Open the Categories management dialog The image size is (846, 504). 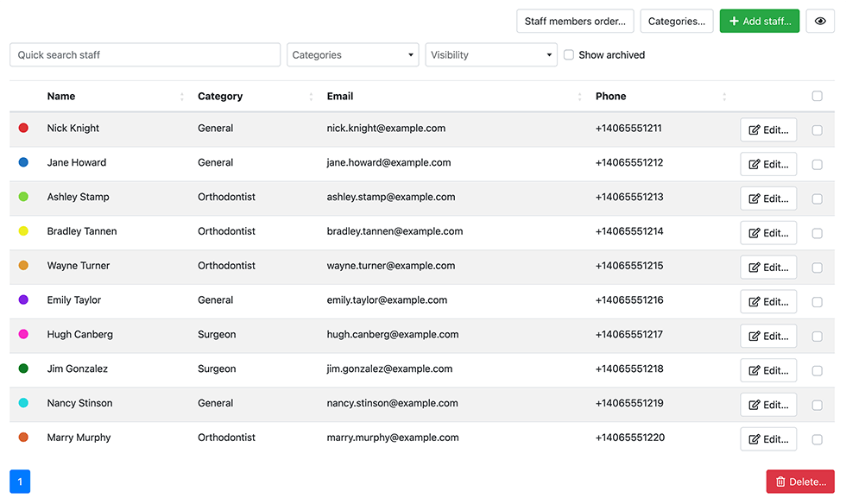coord(676,21)
